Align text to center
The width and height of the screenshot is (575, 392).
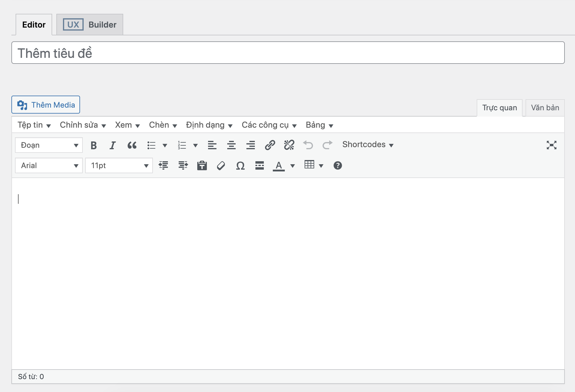[231, 145]
